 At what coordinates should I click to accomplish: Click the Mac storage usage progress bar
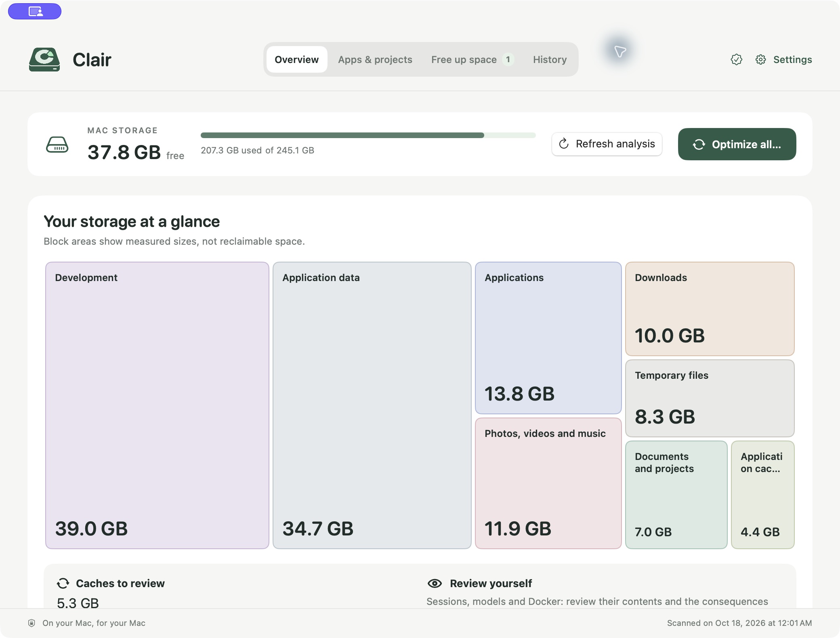click(368, 135)
